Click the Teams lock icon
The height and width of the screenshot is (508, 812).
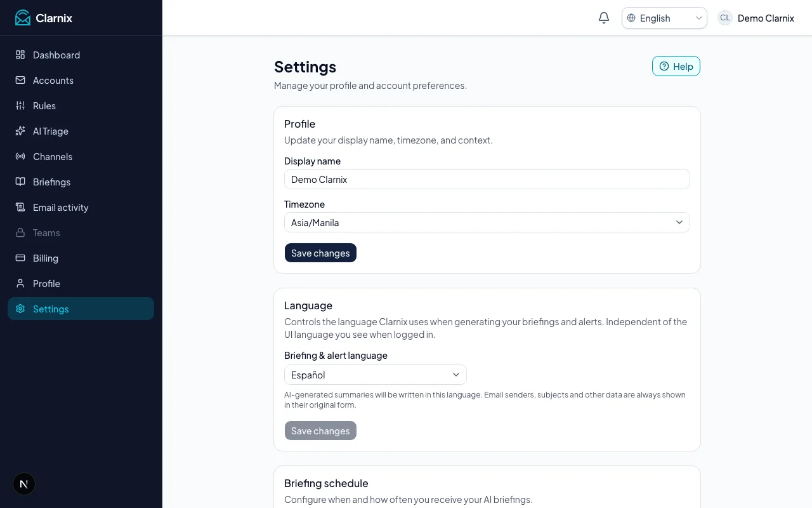coord(20,232)
